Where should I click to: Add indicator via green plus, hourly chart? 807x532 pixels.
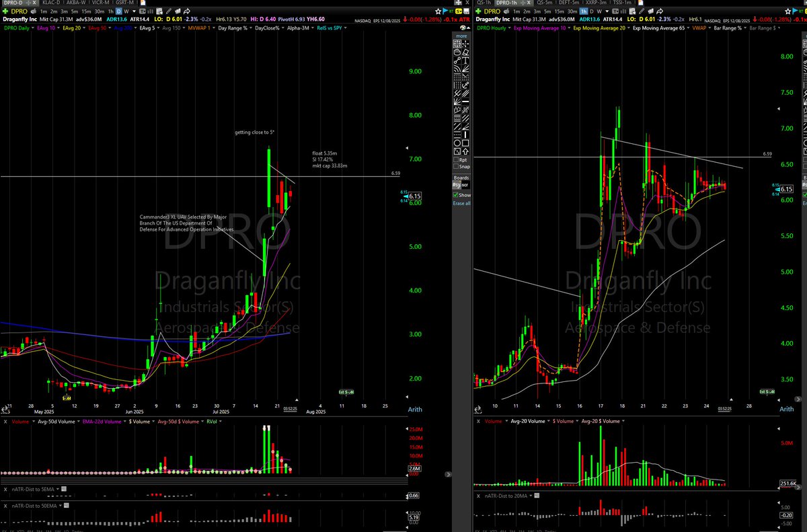point(478,11)
